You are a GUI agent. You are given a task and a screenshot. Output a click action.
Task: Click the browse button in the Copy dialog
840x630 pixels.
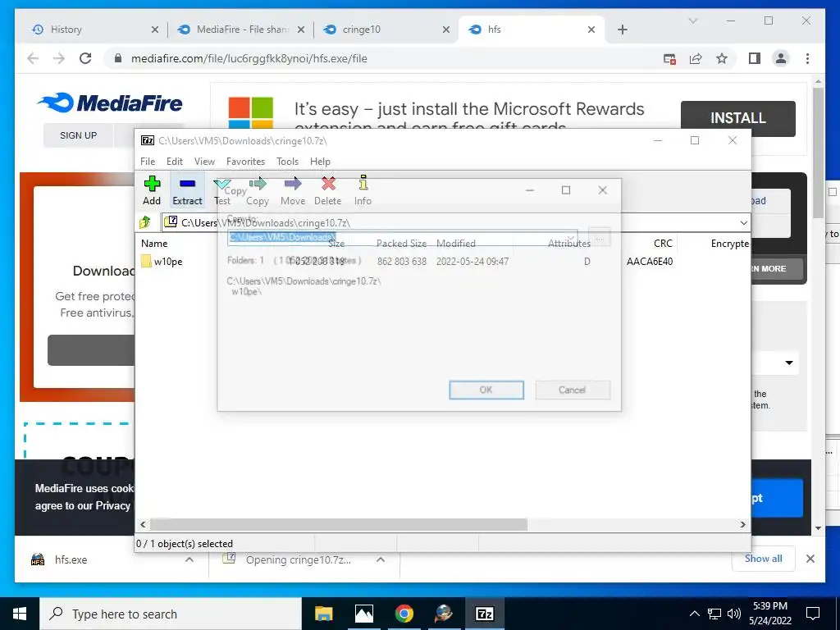coord(600,237)
